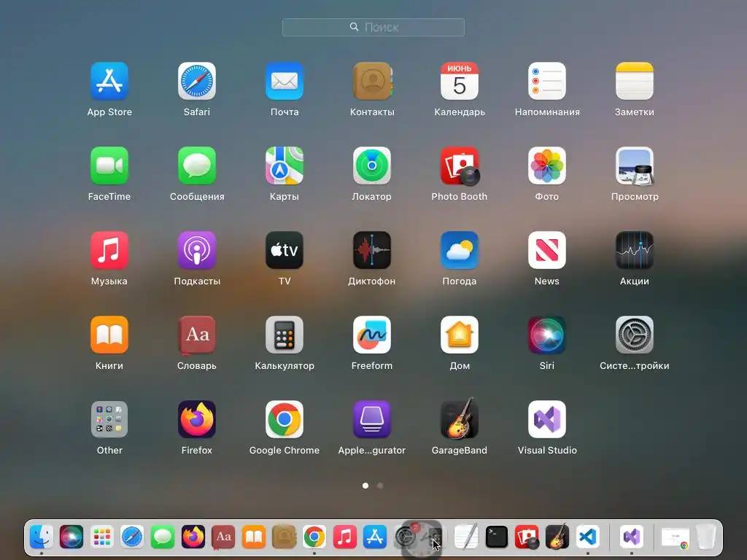Launch the Карты maps app
The height and width of the screenshot is (560, 747).
pyautogui.click(x=285, y=166)
